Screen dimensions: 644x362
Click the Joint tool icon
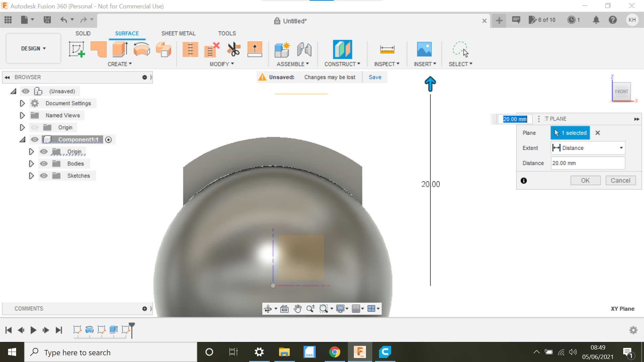tap(304, 49)
